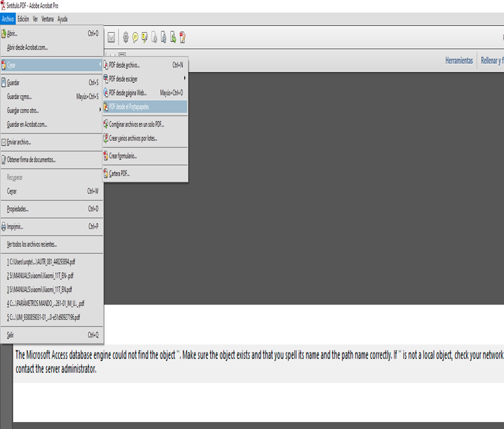This screenshot has width=504, height=429.
Task: Click the Cartera PDF icon
Action: [x=105, y=173]
